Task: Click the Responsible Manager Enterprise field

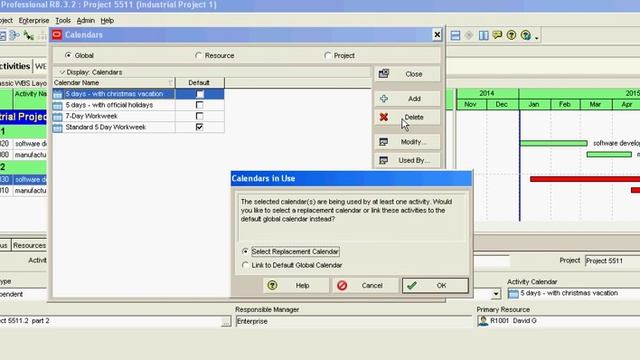Action: 353,321
